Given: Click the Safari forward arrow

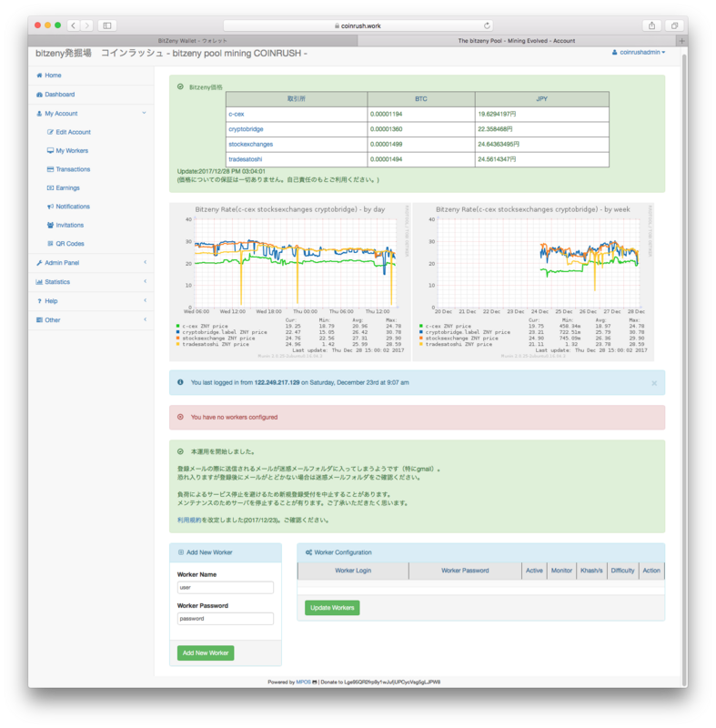Looking at the screenshot, I should click(86, 25).
